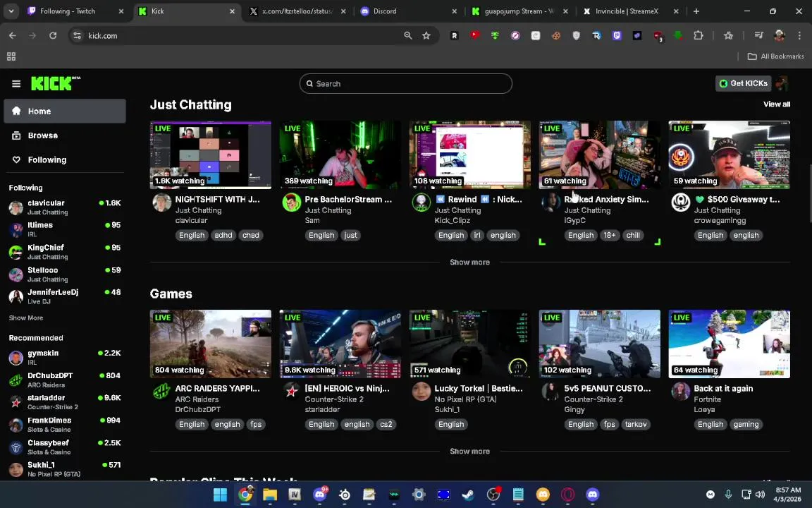The width and height of the screenshot is (812, 508).
Task: Click the irl tag under Rewind stream
Action: 477,236
